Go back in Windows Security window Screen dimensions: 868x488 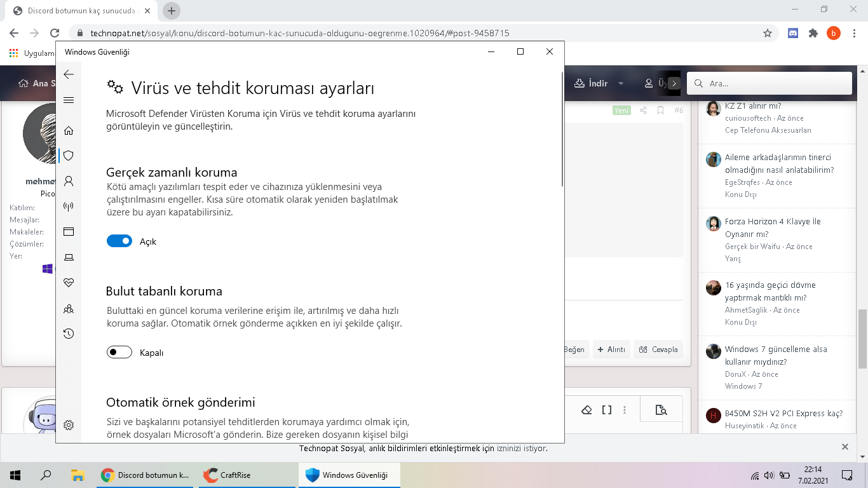[69, 74]
